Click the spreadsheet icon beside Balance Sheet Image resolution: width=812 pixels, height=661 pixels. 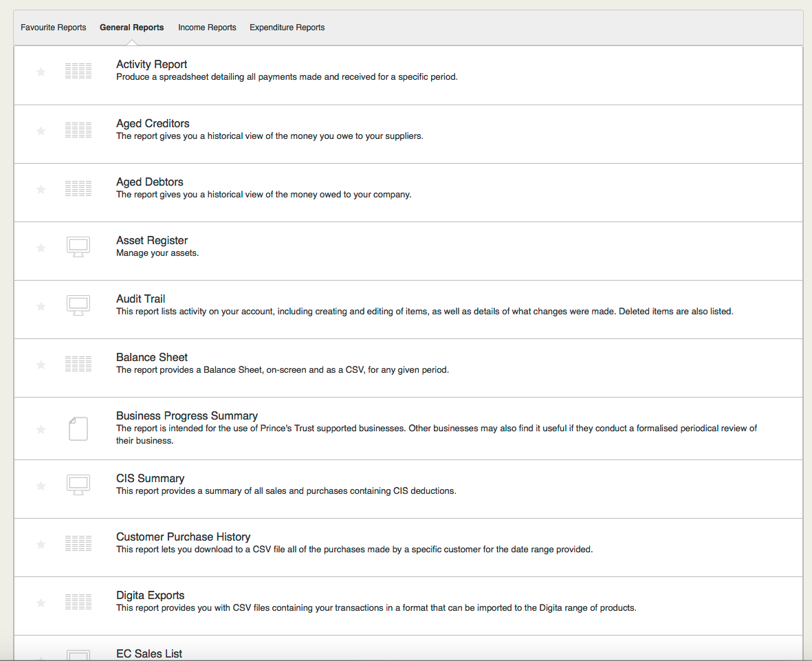78,365
